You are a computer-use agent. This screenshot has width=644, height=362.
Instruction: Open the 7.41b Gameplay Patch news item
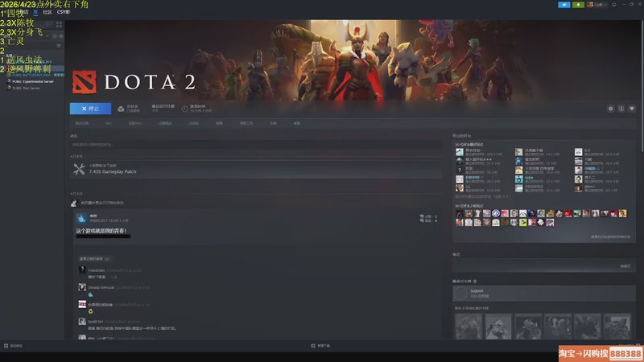tap(256, 169)
